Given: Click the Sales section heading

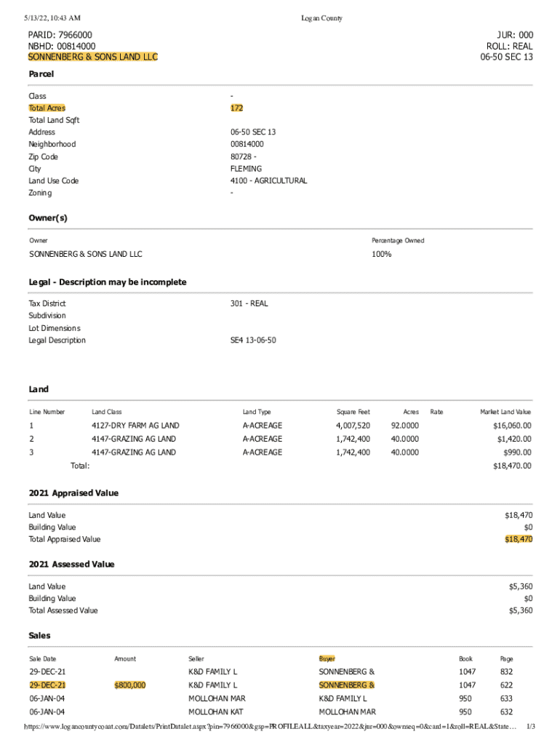Looking at the screenshot, I should tap(40, 636).
